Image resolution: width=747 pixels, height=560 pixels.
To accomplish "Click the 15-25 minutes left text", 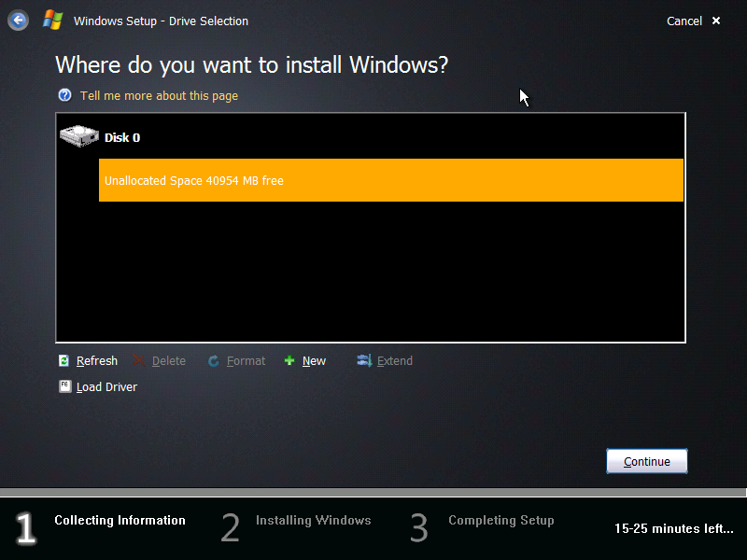I will (x=674, y=528).
